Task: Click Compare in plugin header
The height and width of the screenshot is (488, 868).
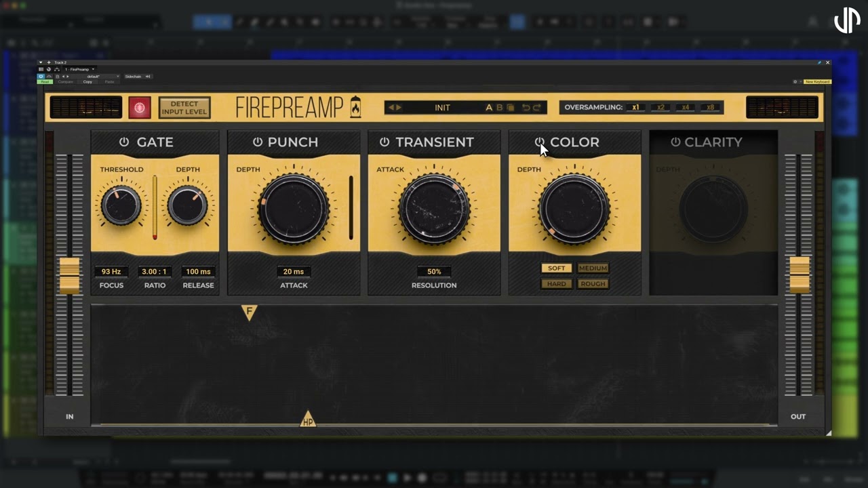Action: point(66,82)
